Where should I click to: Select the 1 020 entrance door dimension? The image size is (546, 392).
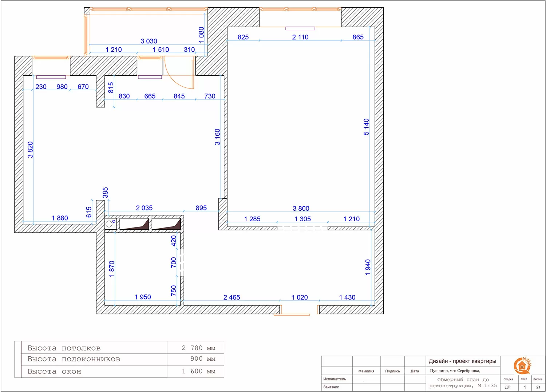pos(300,297)
